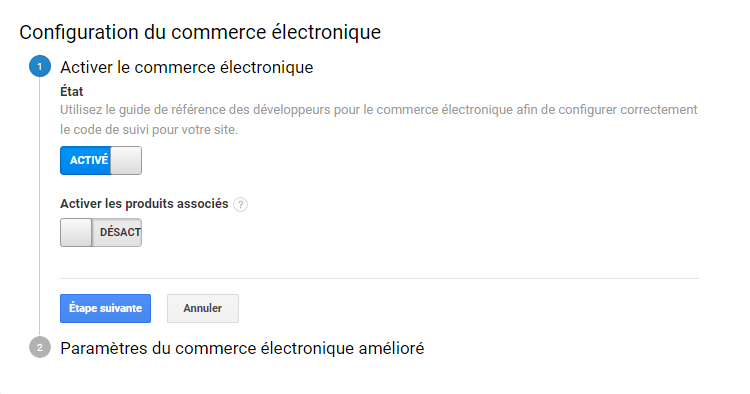The height and width of the screenshot is (394, 750).
Task: Expand the Paramètres du commerce électronique amélioré step
Action: click(x=242, y=348)
